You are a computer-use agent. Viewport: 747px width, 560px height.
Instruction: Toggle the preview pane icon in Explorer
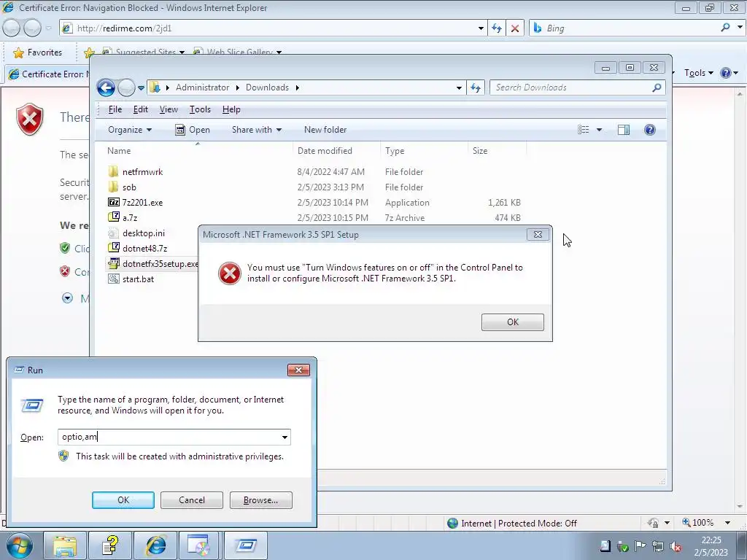coord(623,130)
